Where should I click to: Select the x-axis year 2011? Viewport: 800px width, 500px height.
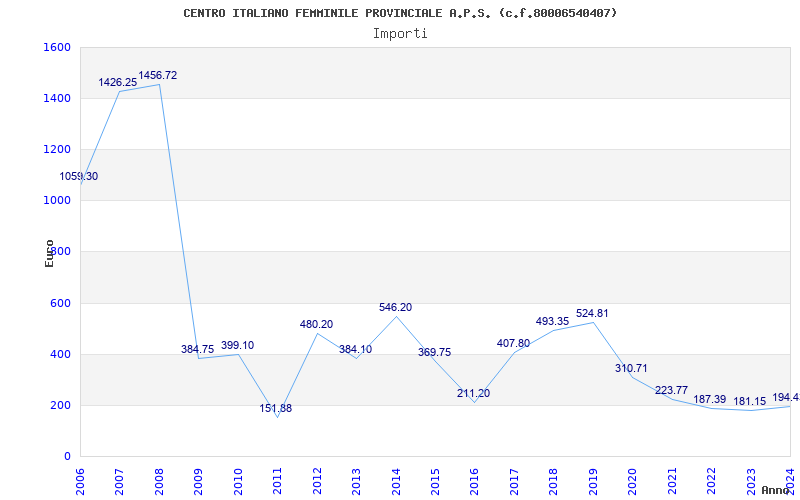pos(277,482)
